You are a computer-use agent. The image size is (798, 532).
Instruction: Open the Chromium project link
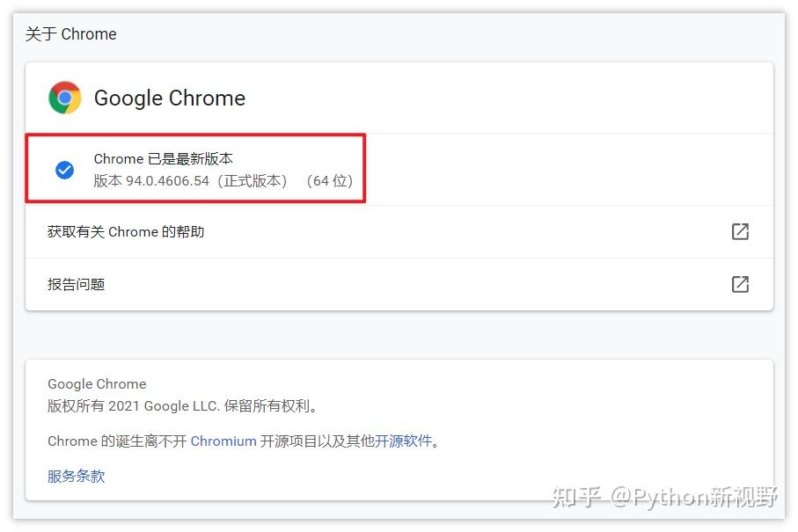click(223, 441)
